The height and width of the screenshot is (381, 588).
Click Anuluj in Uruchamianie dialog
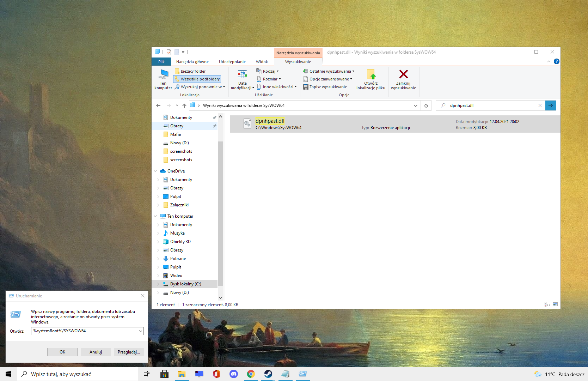coord(96,352)
